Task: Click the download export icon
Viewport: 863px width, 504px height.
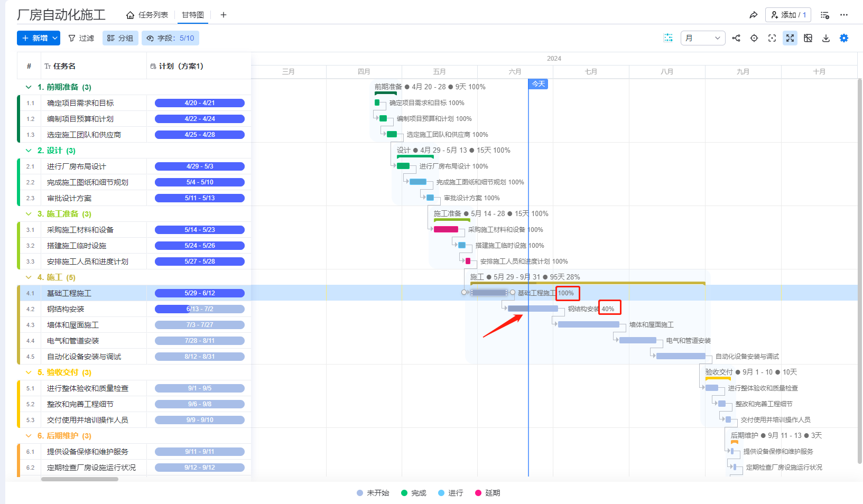Action: pyautogui.click(x=826, y=38)
